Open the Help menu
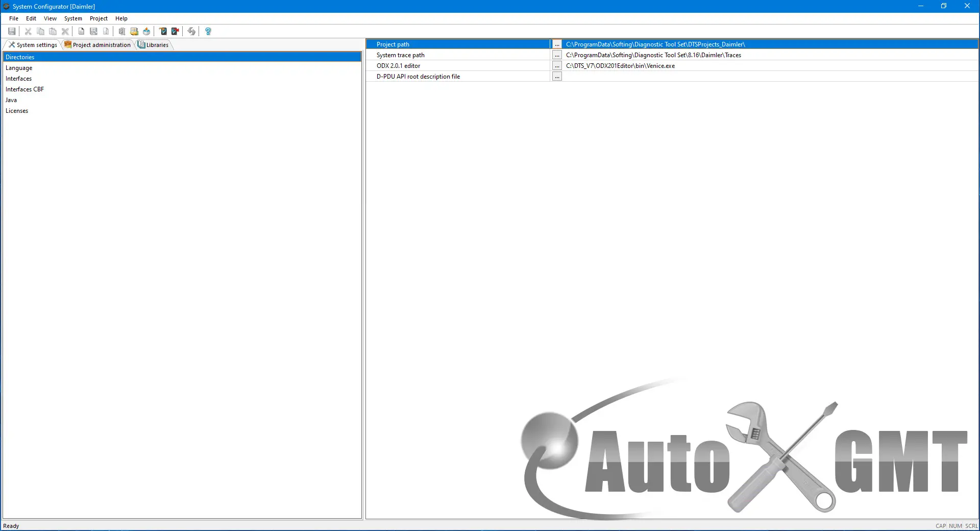The image size is (980, 531). pos(121,18)
